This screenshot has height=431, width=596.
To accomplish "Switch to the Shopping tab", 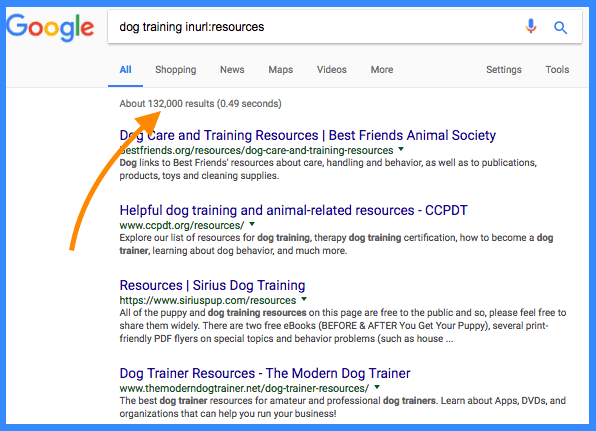I will point(176,70).
